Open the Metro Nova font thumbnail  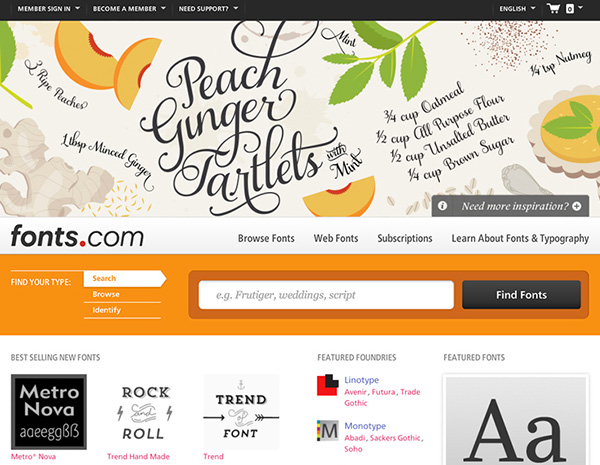pos(49,412)
